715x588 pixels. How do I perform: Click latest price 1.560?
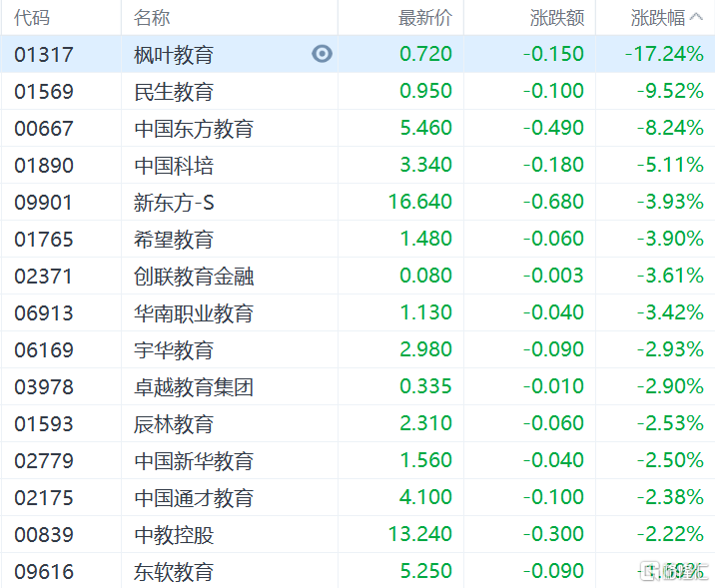pyautogui.click(x=425, y=460)
